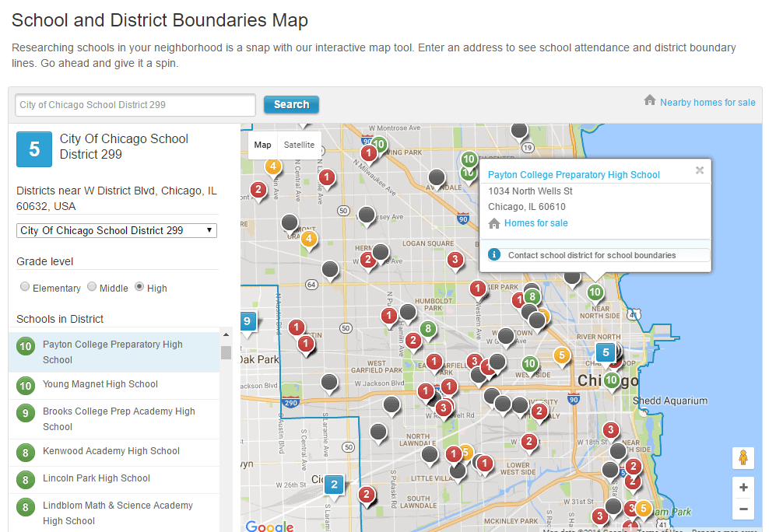Image resolution: width=769 pixels, height=532 pixels.
Task: Select the High grade level radio button
Action: (x=139, y=287)
